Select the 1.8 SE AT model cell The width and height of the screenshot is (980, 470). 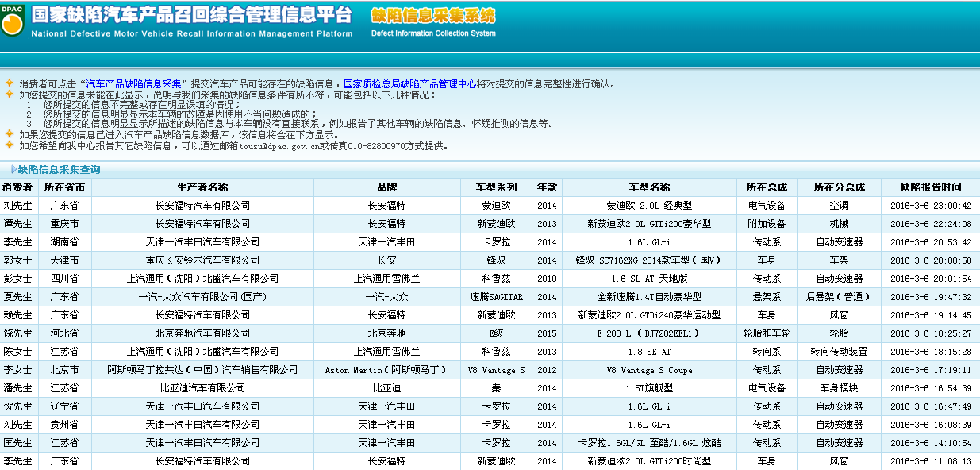[650, 352]
